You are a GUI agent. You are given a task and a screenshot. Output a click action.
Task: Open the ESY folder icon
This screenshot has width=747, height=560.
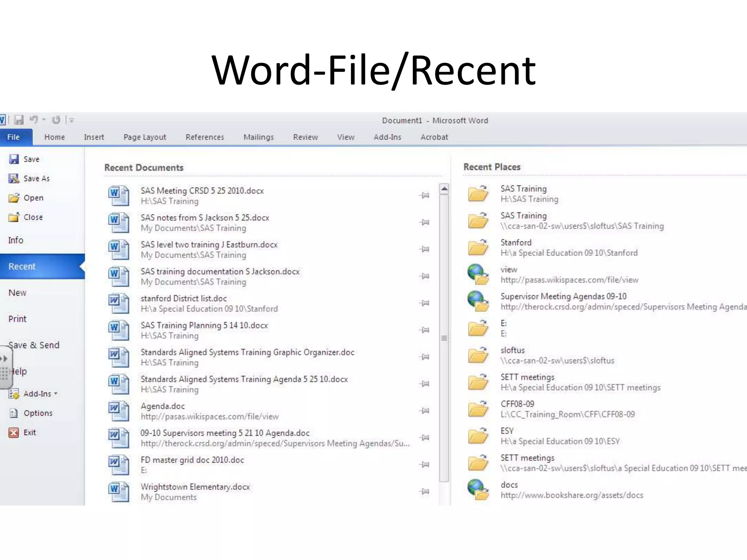point(478,436)
